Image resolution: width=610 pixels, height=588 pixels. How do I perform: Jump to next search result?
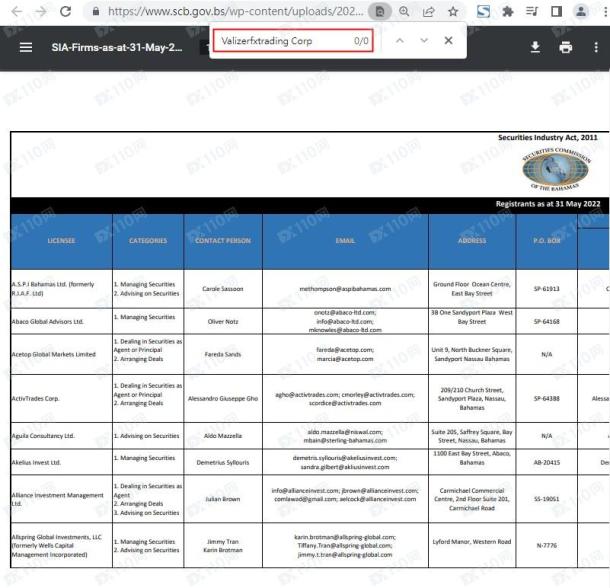(x=424, y=40)
